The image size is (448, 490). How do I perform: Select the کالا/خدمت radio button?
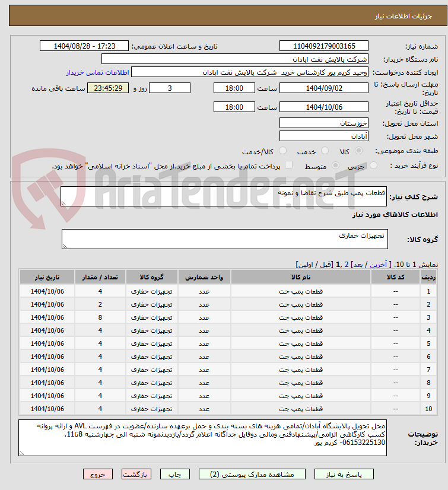[x=282, y=151]
